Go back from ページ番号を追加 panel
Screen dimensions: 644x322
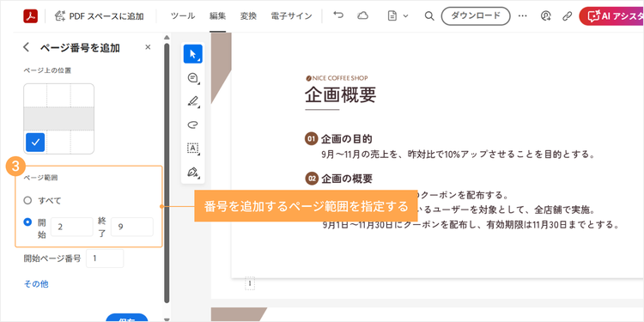27,47
